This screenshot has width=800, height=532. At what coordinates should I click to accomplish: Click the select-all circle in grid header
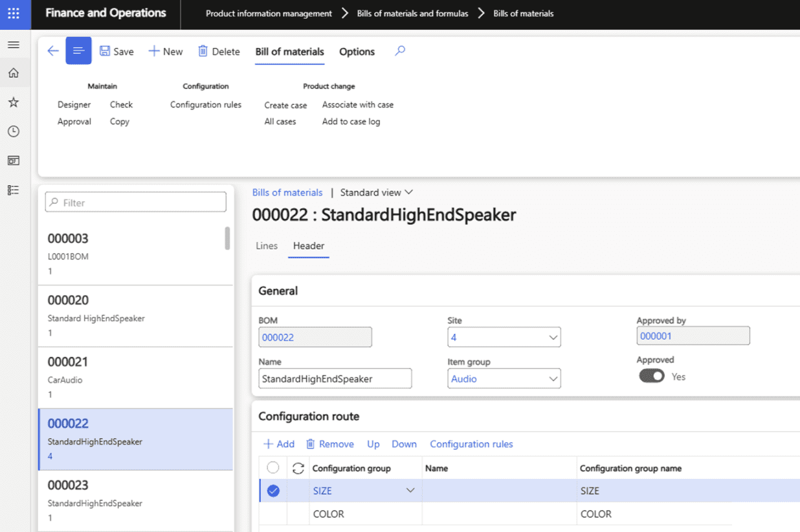coord(273,467)
